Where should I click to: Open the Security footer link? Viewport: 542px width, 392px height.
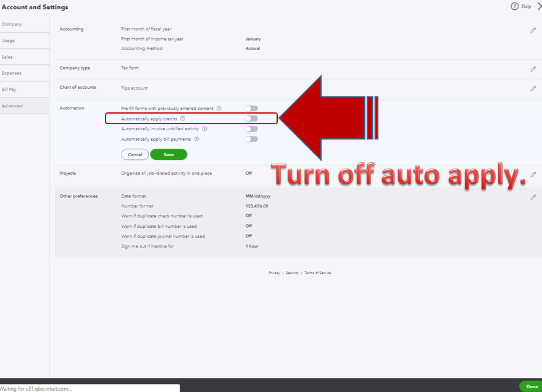point(292,273)
